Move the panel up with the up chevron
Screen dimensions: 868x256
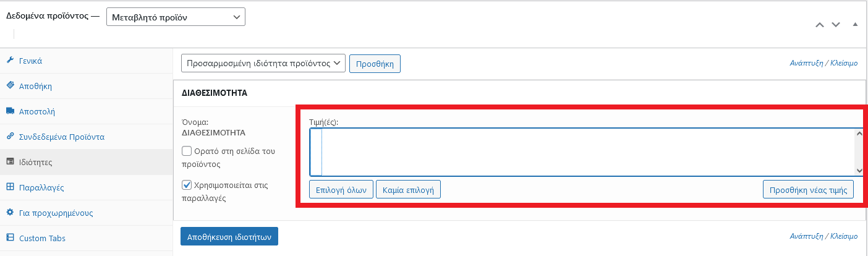pyautogui.click(x=820, y=25)
